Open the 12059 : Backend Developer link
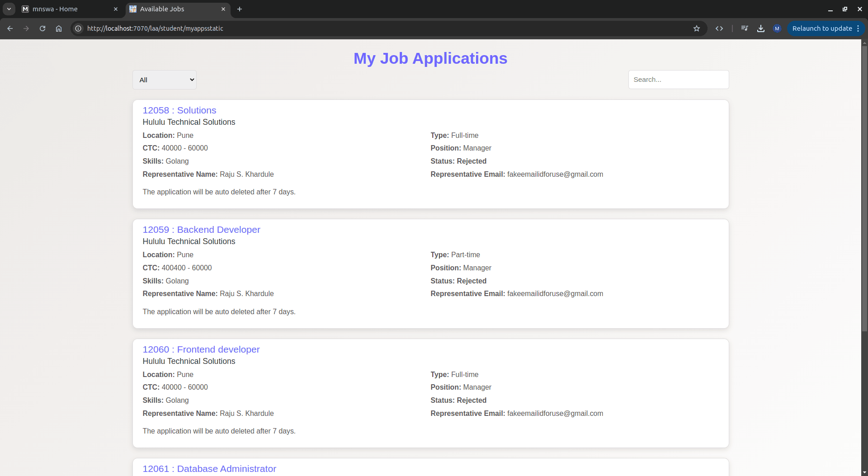This screenshot has height=476, width=868. (x=201, y=230)
